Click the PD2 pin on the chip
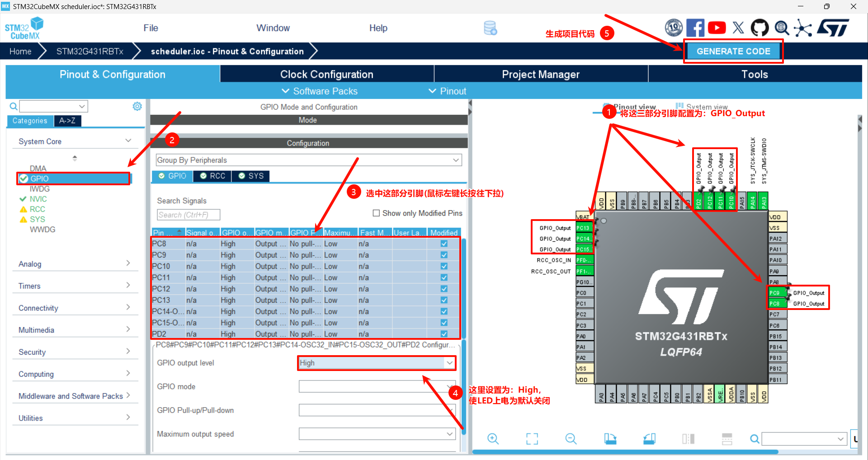 (698, 202)
